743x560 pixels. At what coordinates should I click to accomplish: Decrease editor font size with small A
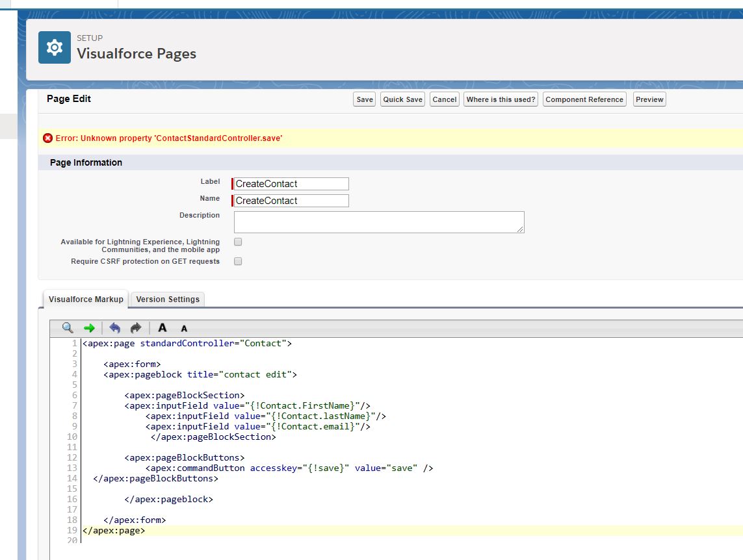[x=184, y=329]
